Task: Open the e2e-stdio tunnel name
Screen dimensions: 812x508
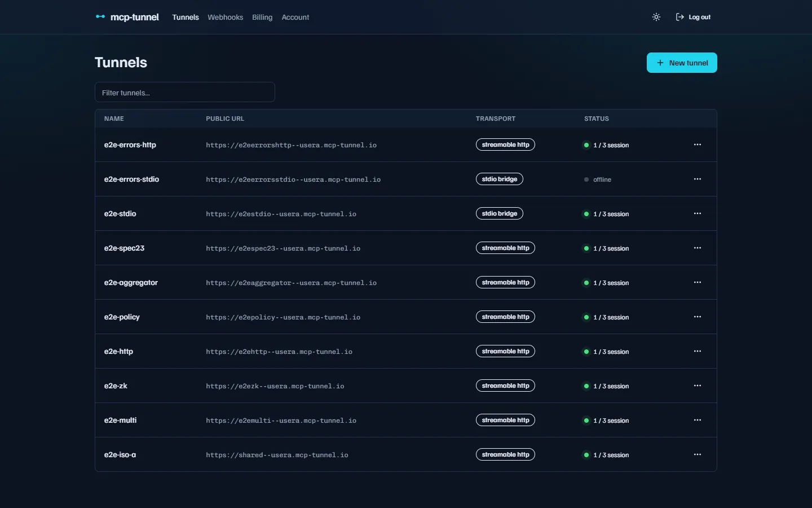Action: (x=120, y=214)
